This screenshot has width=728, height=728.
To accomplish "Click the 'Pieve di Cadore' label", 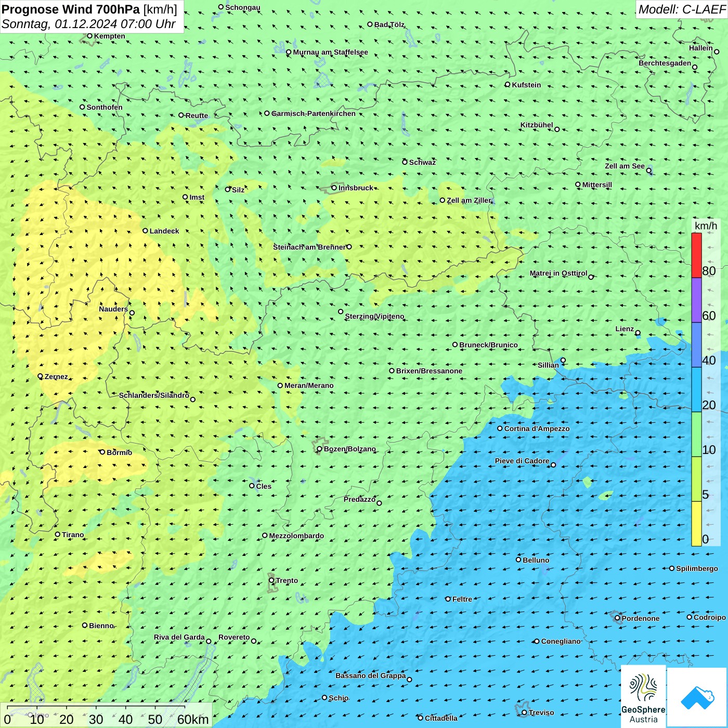I will pos(522,461).
